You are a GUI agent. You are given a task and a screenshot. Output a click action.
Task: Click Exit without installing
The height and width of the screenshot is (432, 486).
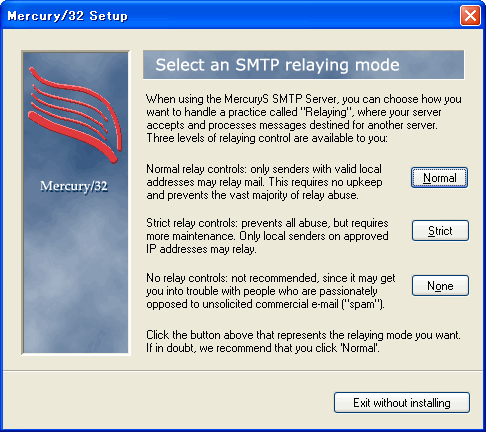tap(402, 403)
